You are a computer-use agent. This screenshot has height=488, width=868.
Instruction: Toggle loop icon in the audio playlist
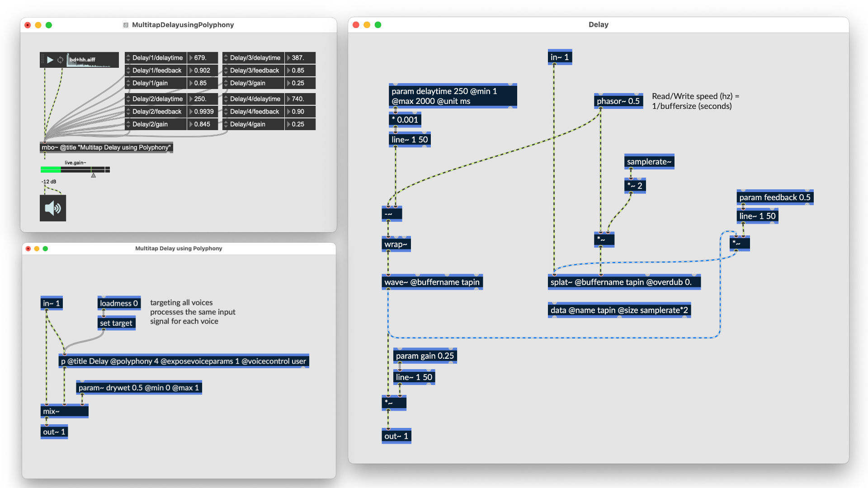pos(60,60)
